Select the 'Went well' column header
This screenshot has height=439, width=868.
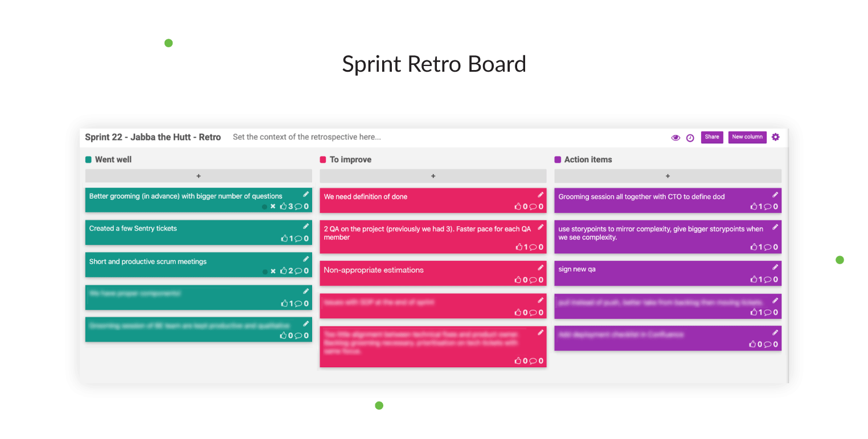[x=113, y=159]
